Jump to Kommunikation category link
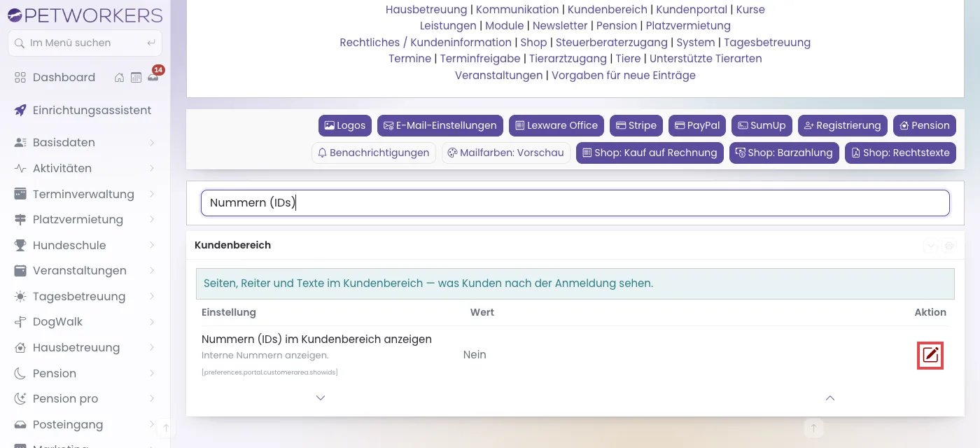This screenshot has height=448, width=980. pyautogui.click(x=517, y=10)
